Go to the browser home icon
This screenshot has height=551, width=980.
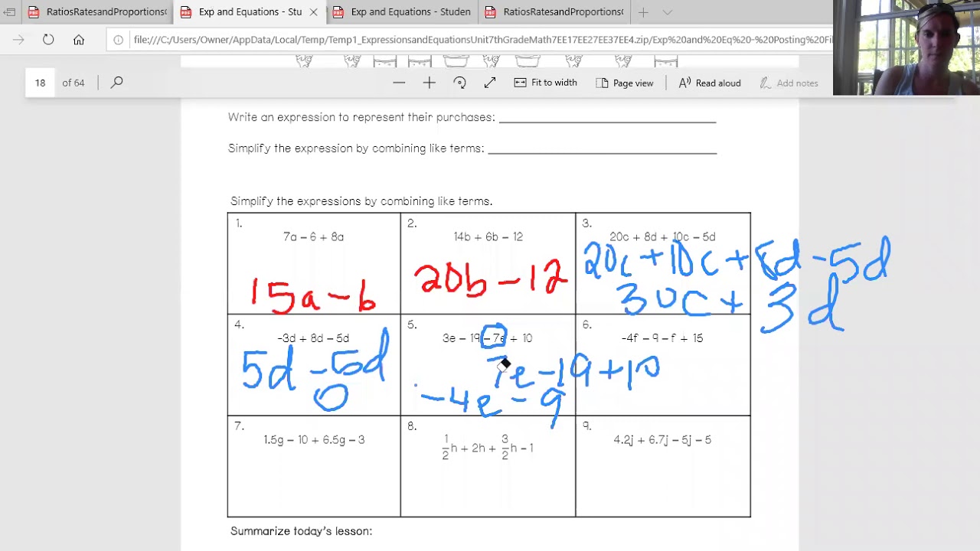pos(79,40)
